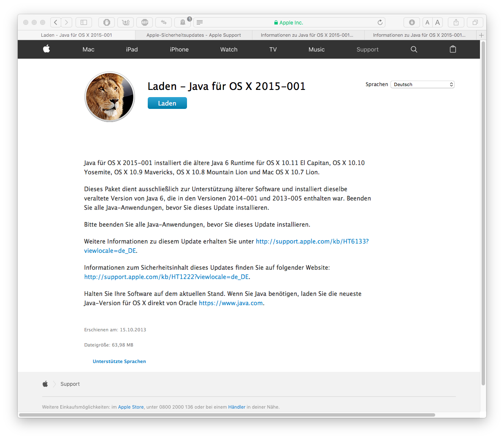This screenshot has width=504, height=439.
Task: Click the blue Laden download button
Action: click(x=167, y=103)
